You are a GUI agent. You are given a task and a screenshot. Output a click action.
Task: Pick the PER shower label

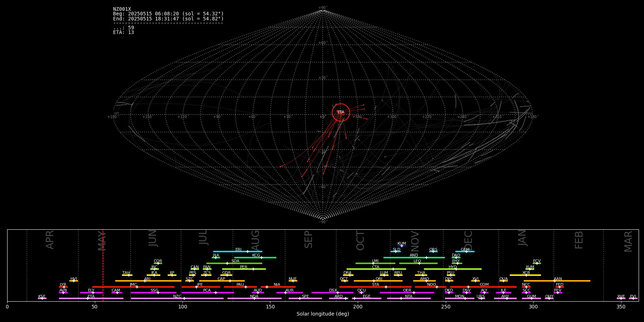coord(244,267)
